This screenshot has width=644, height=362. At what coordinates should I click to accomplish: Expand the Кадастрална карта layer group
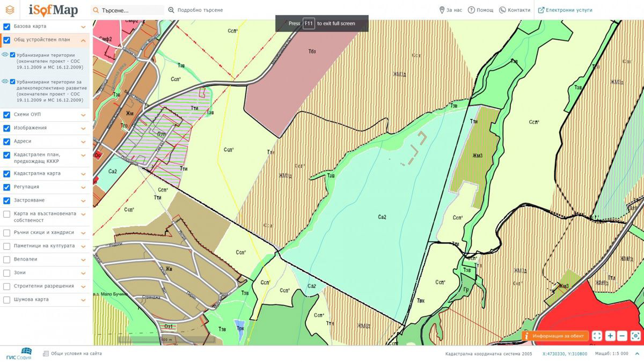pyautogui.click(x=84, y=174)
